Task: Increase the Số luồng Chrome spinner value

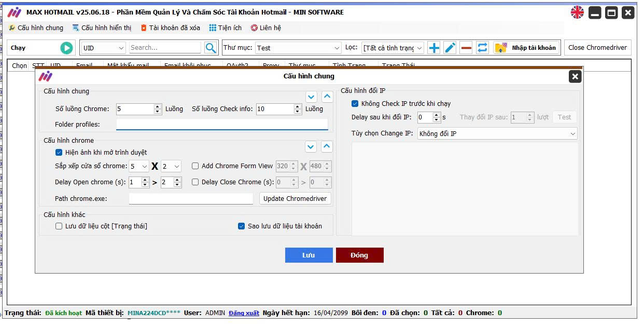Action: (158, 106)
